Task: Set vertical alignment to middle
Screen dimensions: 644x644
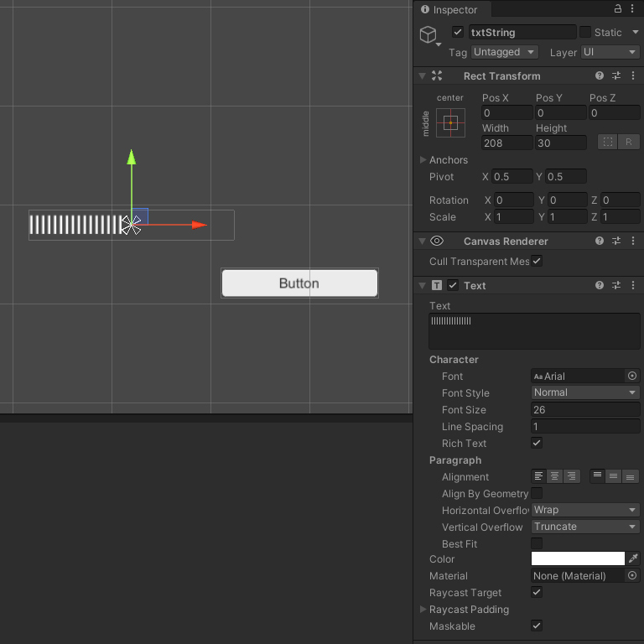Action: [x=614, y=476]
